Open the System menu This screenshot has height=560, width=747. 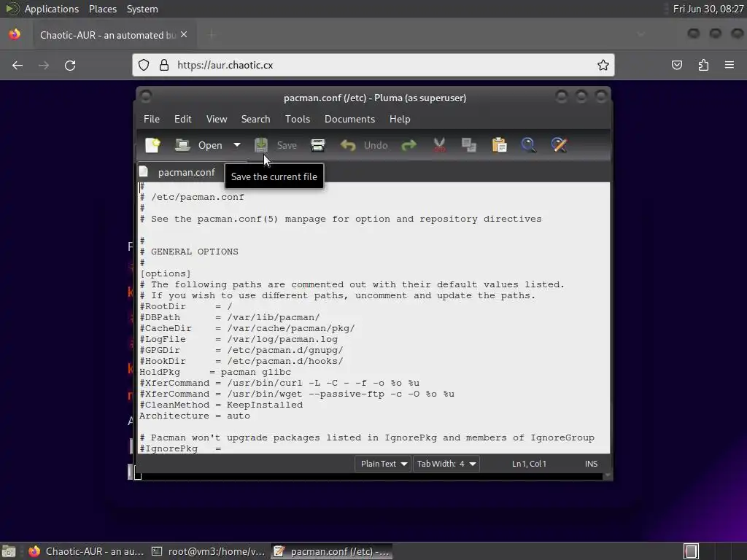142,9
